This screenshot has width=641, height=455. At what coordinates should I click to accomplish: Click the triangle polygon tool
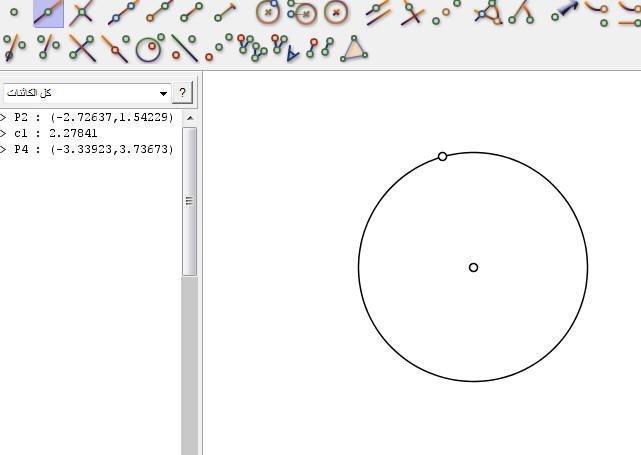(x=354, y=49)
